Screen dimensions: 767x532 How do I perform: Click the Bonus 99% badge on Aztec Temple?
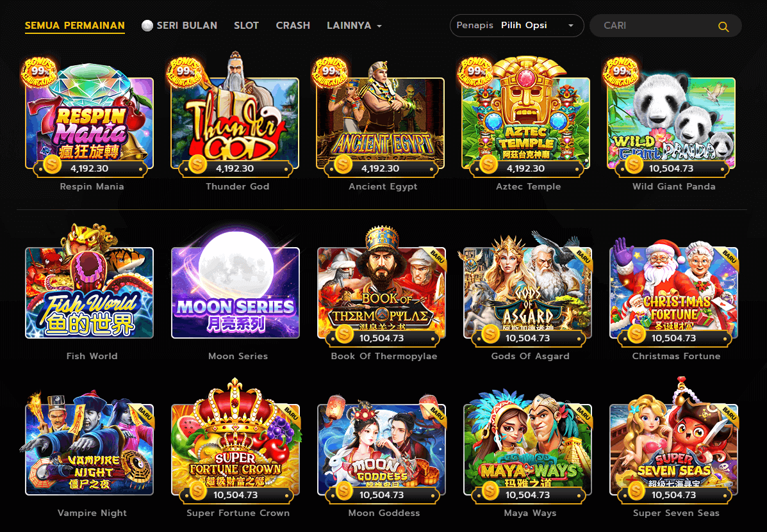point(474,72)
